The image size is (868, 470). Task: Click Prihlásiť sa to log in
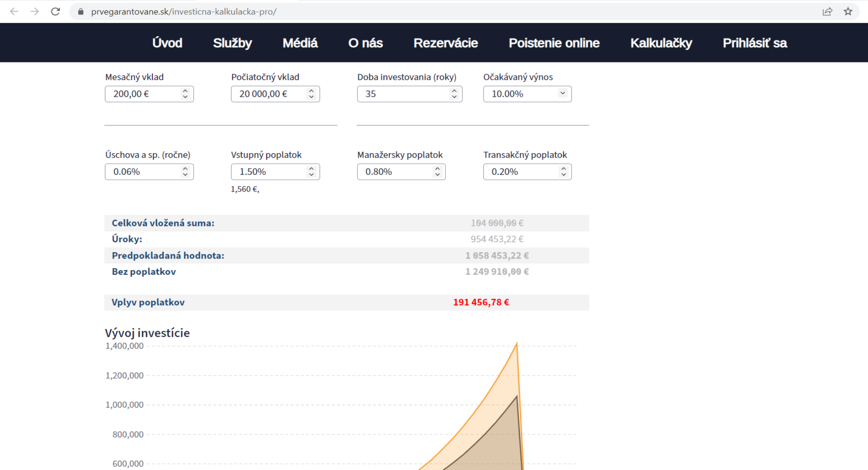(755, 43)
